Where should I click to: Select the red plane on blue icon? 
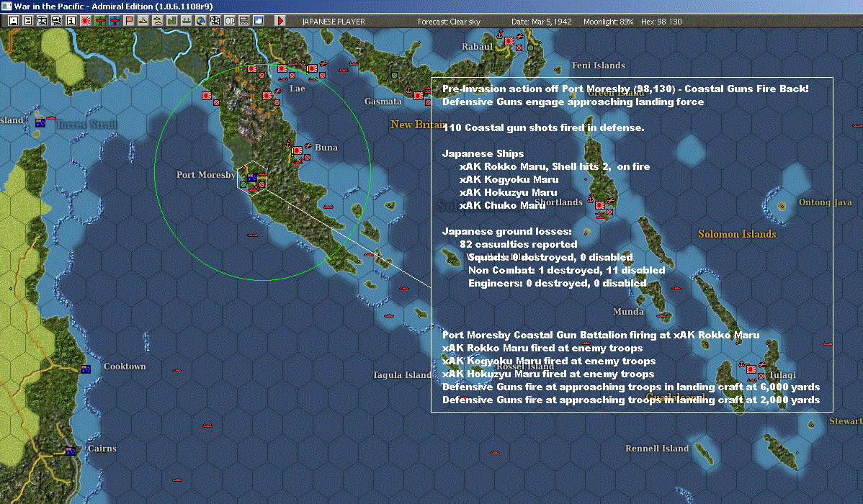115,21
